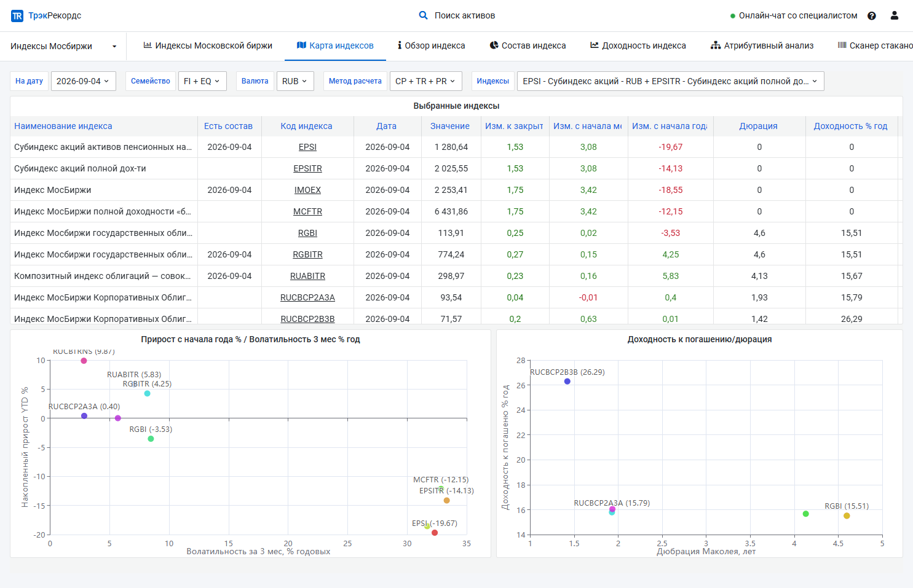913x588 pixels.
Task: Click the 2 253,41 value cell
Action: point(451,190)
